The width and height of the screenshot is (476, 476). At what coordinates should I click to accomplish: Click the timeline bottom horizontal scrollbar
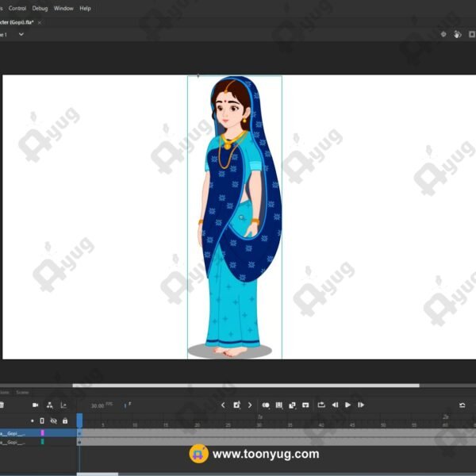pos(98,474)
